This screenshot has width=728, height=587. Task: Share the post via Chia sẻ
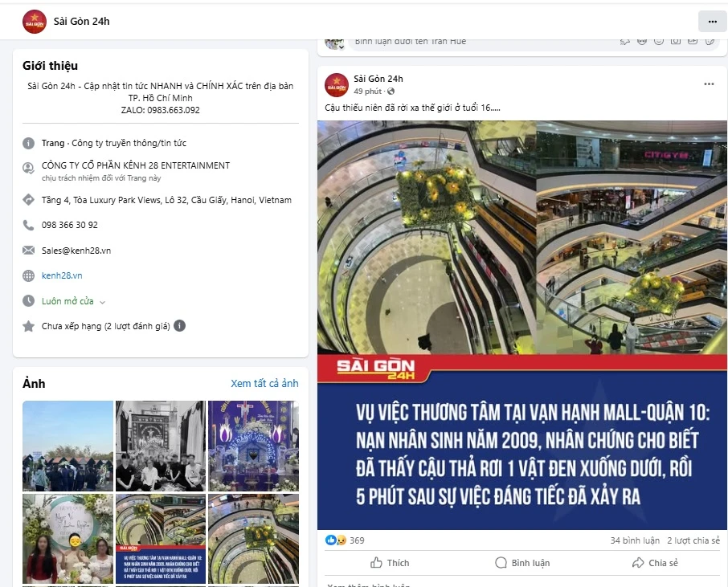[655, 563]
